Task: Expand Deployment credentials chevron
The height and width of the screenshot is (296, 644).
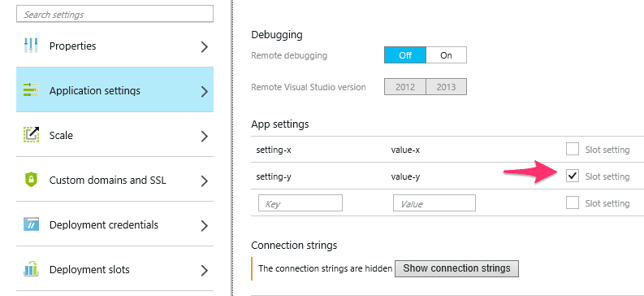Action: (204, 226)
